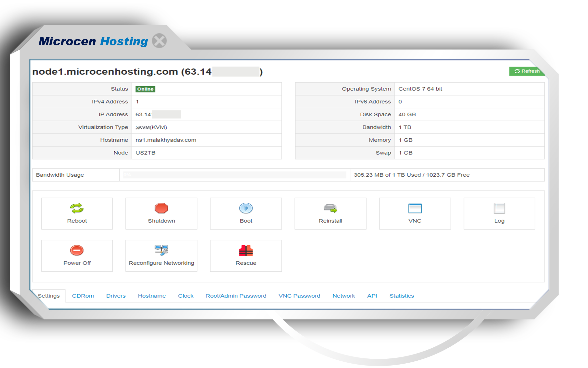Screen dimensions: 588x368
Task: Open the API tab
Action: click(x=372, y=296)
